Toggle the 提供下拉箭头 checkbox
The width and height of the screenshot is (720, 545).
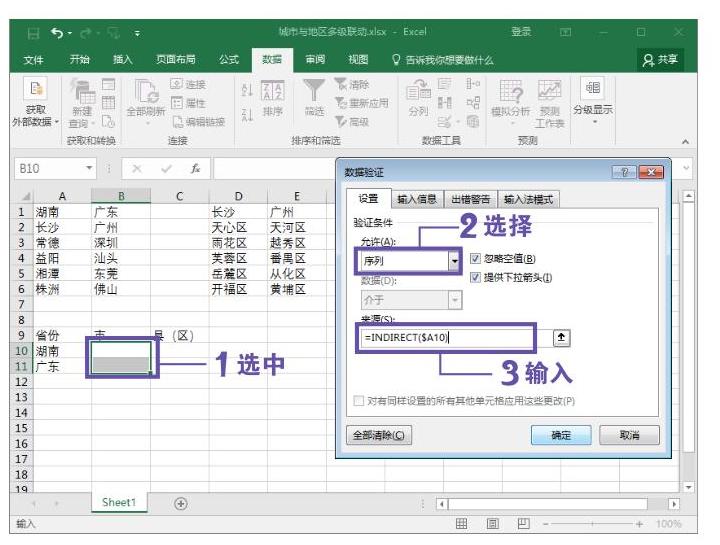click(475, 277)
